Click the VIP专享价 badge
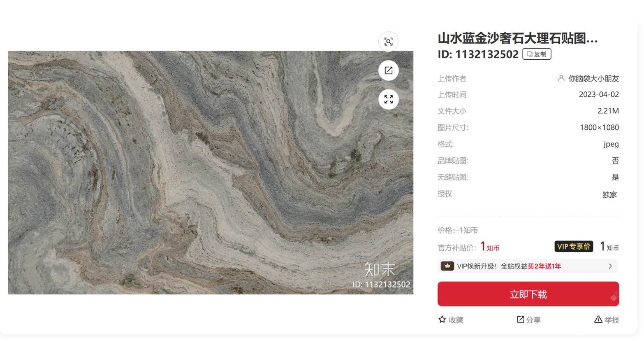Viewport: 644px width, 341px height. tap(574, 246)
